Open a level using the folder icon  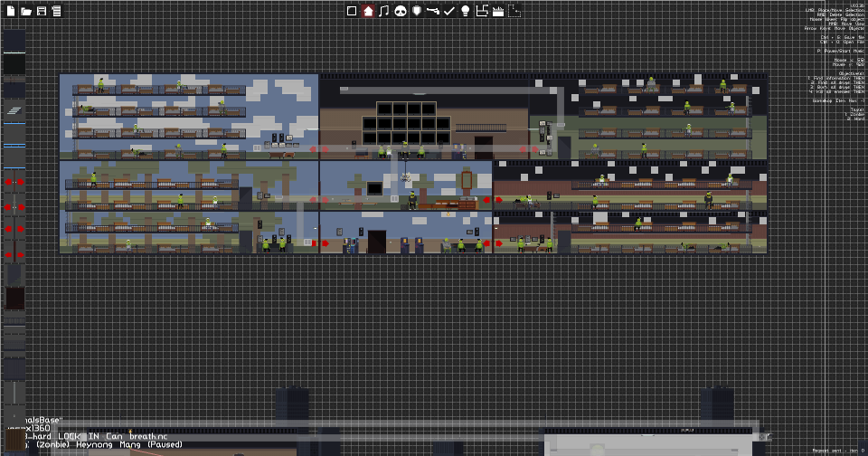pyautogui.click(x=26, y=11)
